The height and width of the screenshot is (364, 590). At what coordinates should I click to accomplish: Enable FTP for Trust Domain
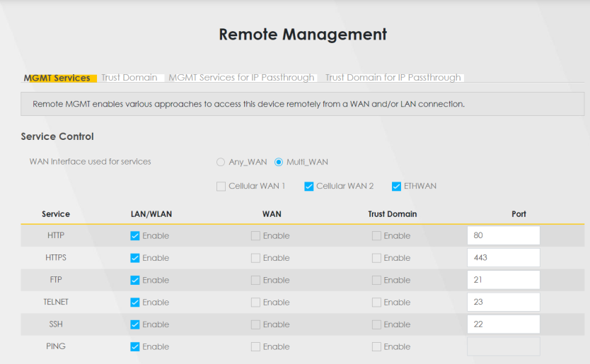pyautogui.click(x=376, y=281)
